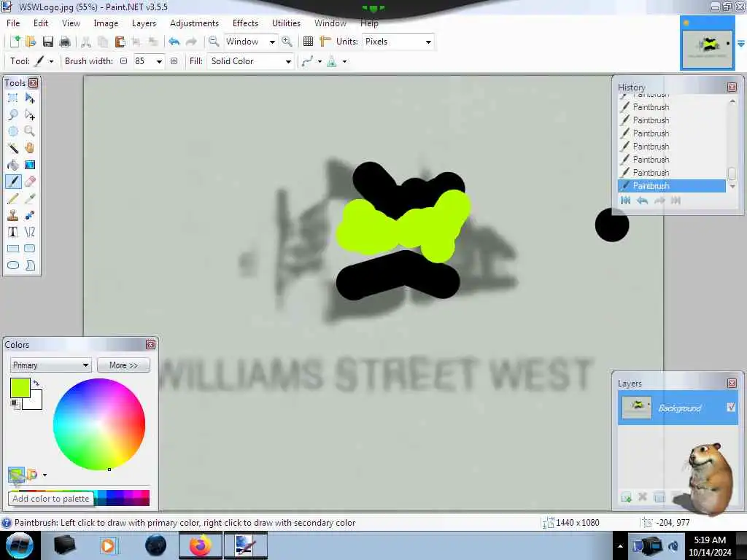Open the Utilities menu
This screenshot has height=560, width=747.
pos(286,23)
